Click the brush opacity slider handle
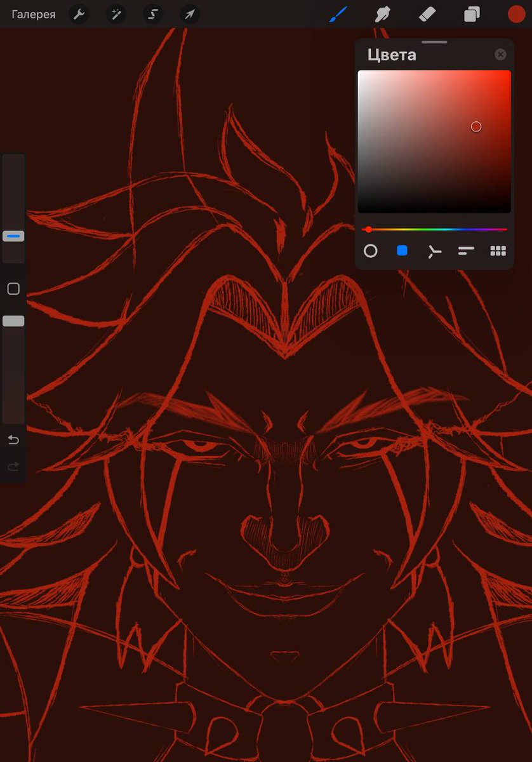This screenshot has height=762, width=532. 13,321
